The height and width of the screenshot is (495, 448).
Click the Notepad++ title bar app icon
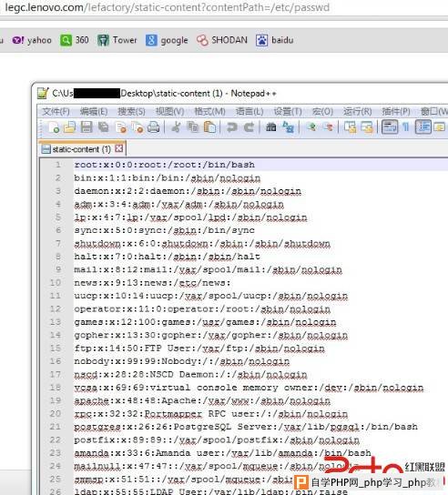(x=43, y=93)
